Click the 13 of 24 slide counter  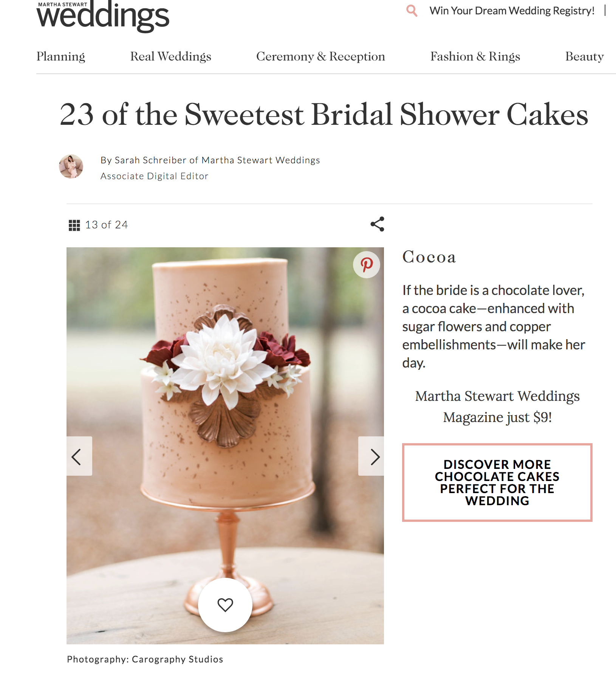pos(107,225)
